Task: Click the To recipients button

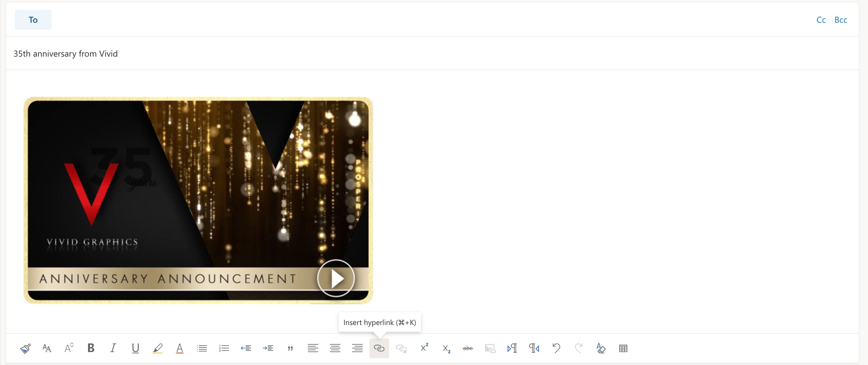Action: (33, 20)
